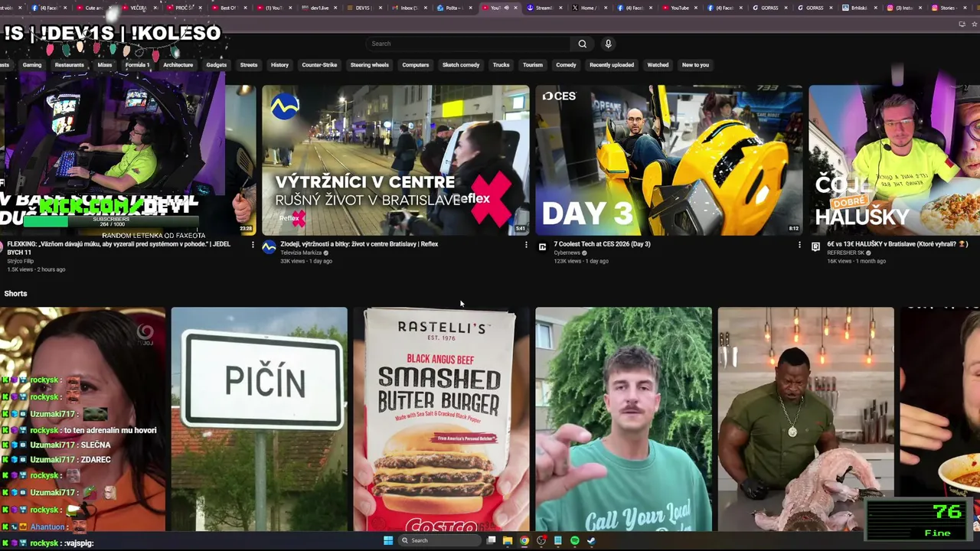
Task: Open more options for CES 2026 video
Action: click(x=799, y=245)
